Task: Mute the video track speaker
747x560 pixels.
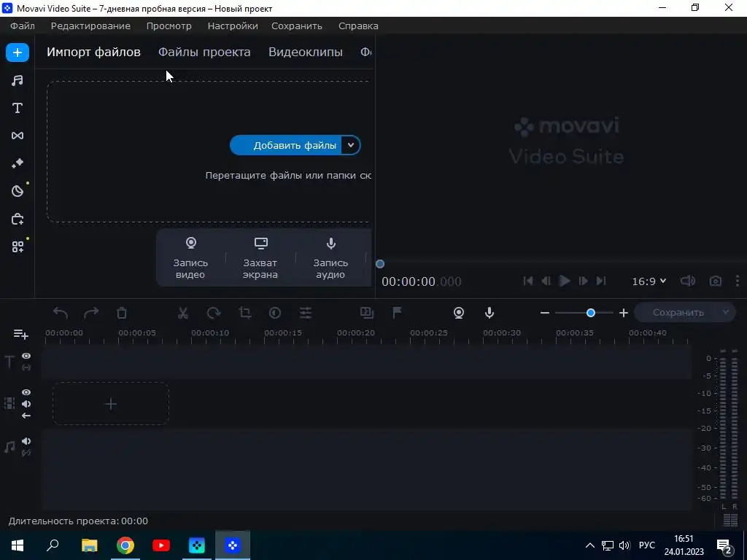Action: (26, 404)
